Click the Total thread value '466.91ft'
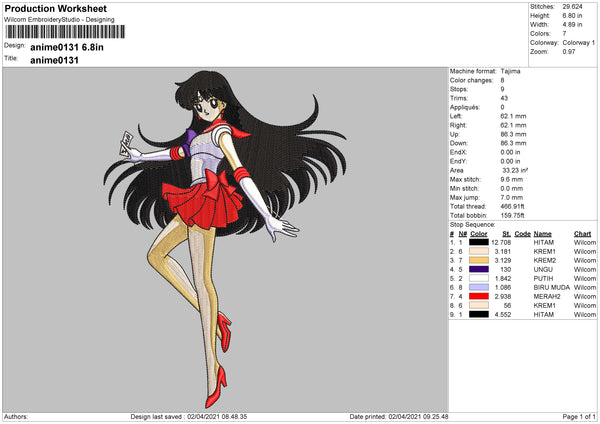Image resolution: width=600 pixels, height=424 pixels. tap(512, 206)
